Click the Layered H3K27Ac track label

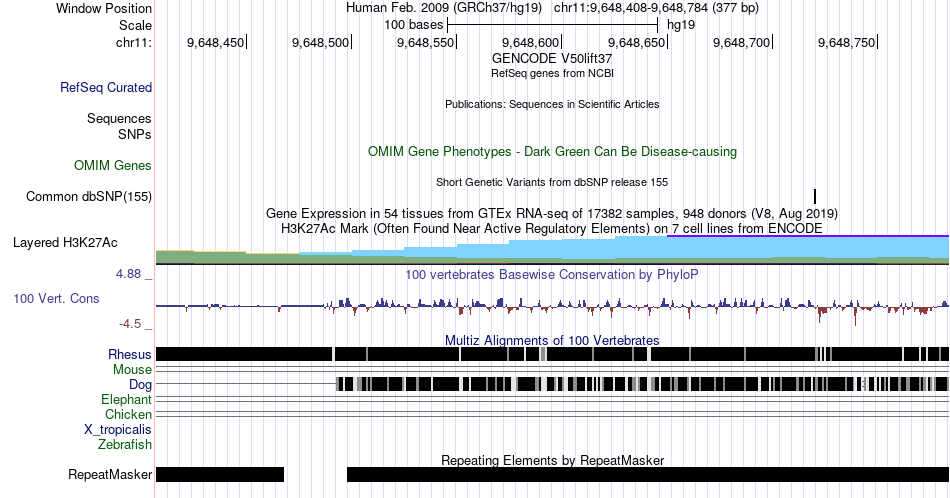(65, 242)
